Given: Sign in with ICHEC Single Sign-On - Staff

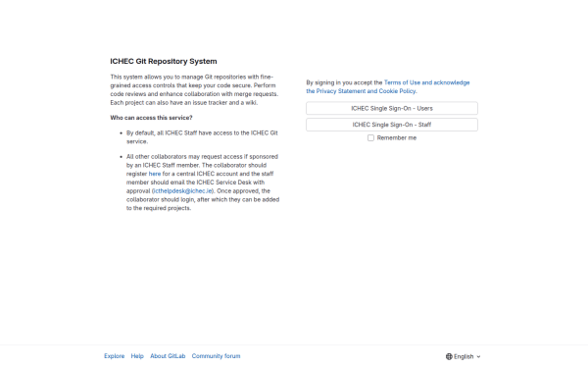Looking at the screenshot, I should (x=392, y=125).
